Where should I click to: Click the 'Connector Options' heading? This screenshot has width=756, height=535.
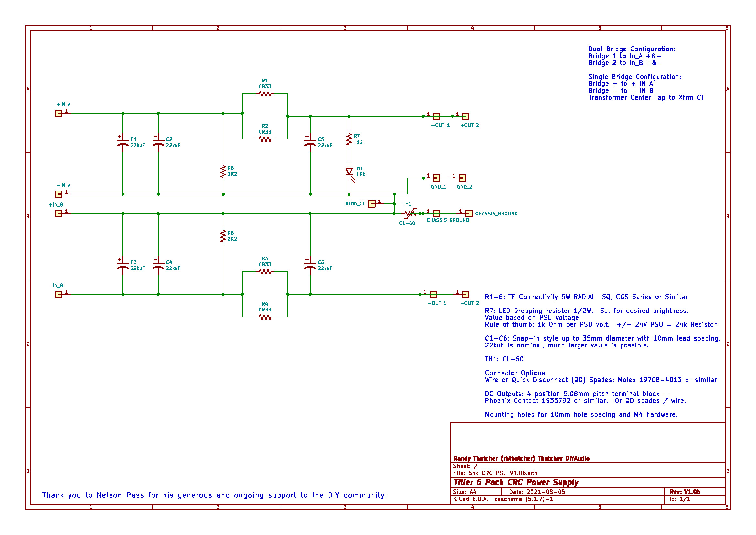[515, 373]
